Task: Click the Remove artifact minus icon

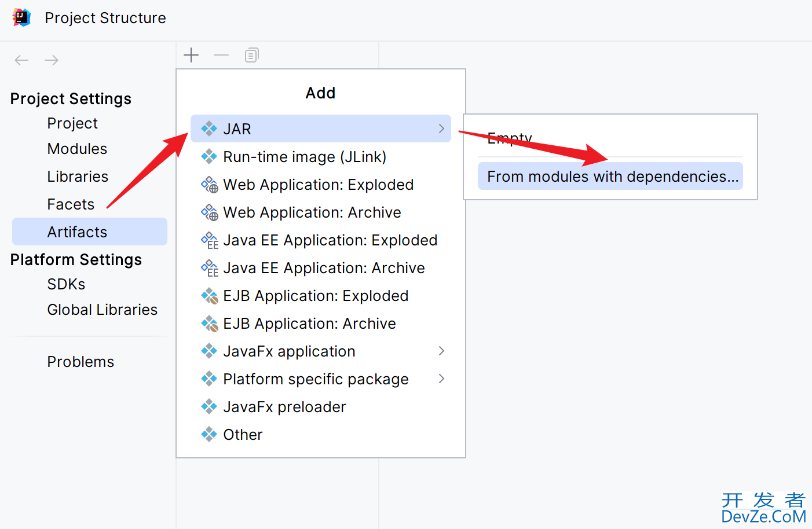Action: [221, 55]
